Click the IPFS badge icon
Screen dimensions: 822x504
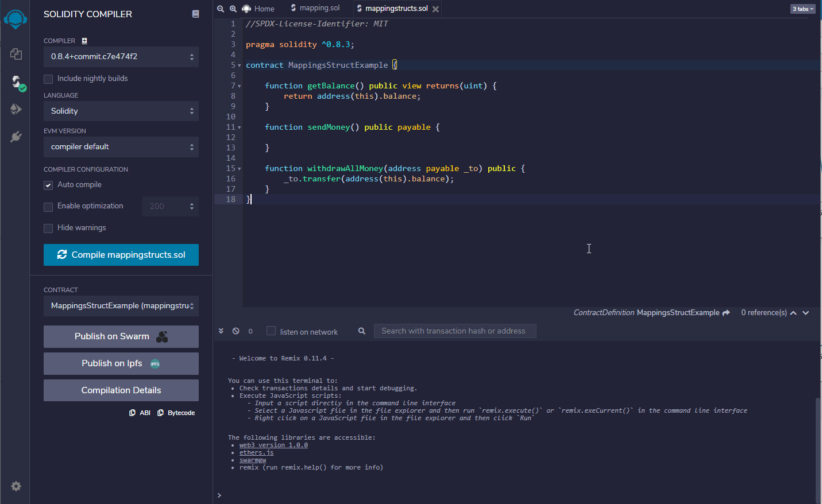155,364
